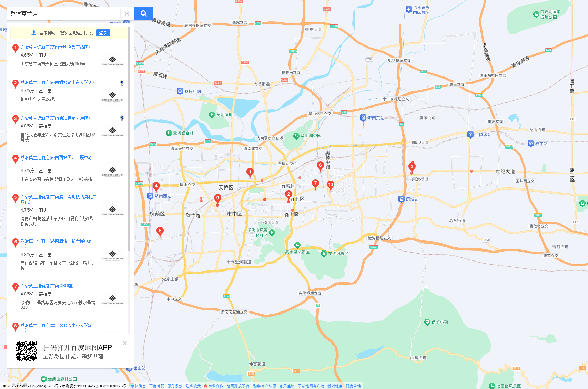Image resolution: width=588 pixels, height=389 pixels.
Task: Click the 龙湖湿地 park icon
Action: click(x=212, y=115)
